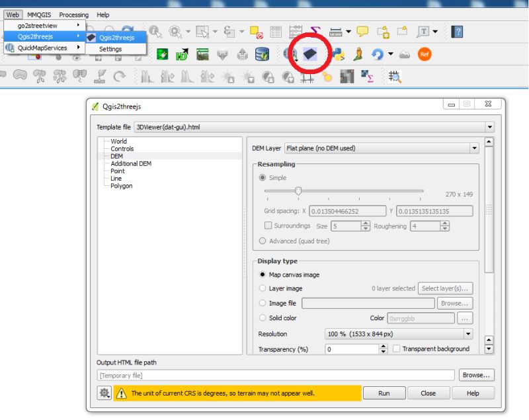The height and width of the screenshot is (420, 529).
Task: Select the Settings submenu entry
Action: [116, 49]
